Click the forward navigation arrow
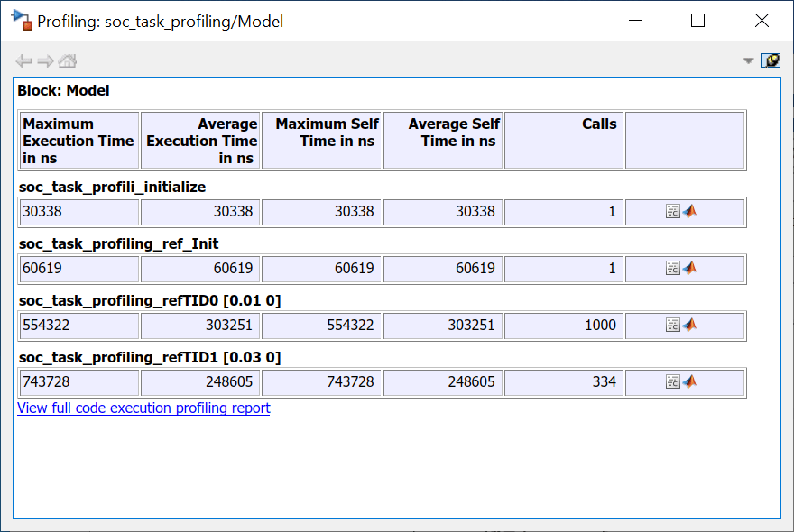This screenshot has height=532, width=794. pyautogui.click(x=45, y=61)
